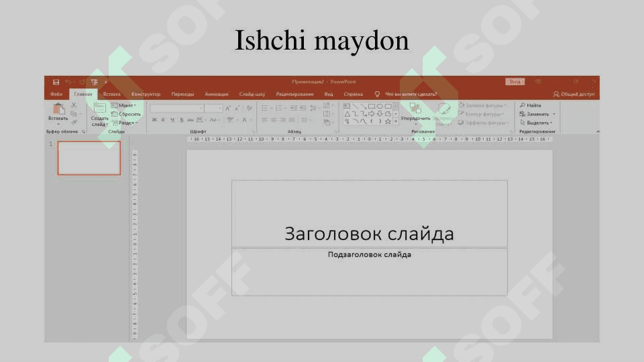Collapse the ribbon with the chevron
The image size is (644, 362).
[x=598, y=131]
